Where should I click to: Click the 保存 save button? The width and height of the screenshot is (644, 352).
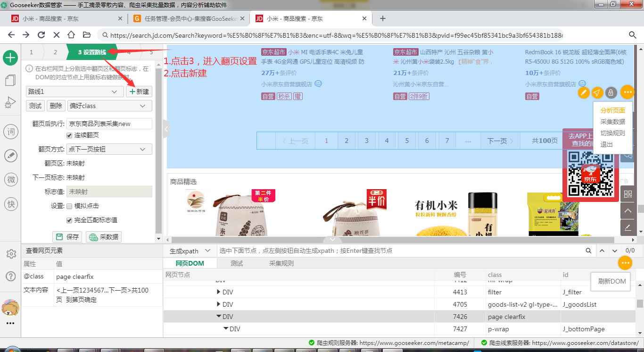[67, 237]
